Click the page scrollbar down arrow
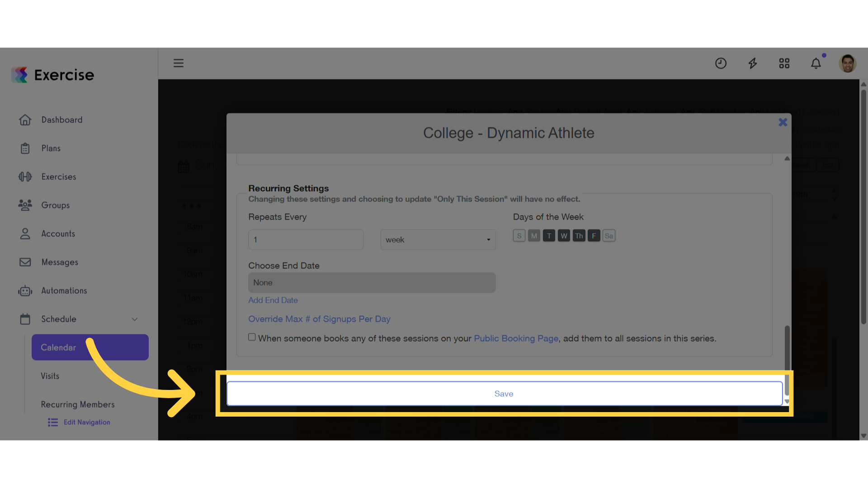The height and width of the screenshot is (488, 868). click(x=863, y=436)
